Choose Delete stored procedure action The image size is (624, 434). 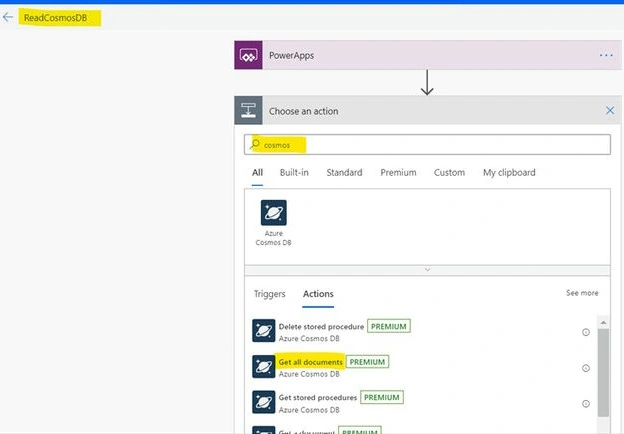coord(321,327)
